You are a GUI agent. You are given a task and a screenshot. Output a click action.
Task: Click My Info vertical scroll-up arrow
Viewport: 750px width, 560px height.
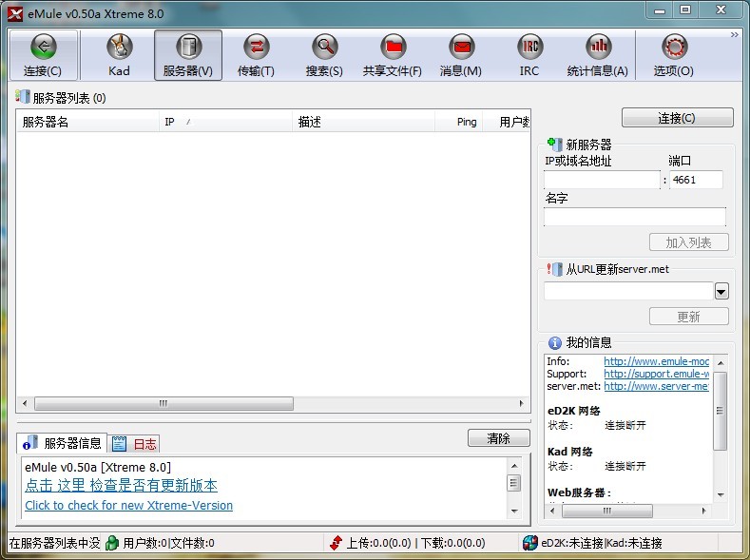pyautogui.click(x=721, y=363)
